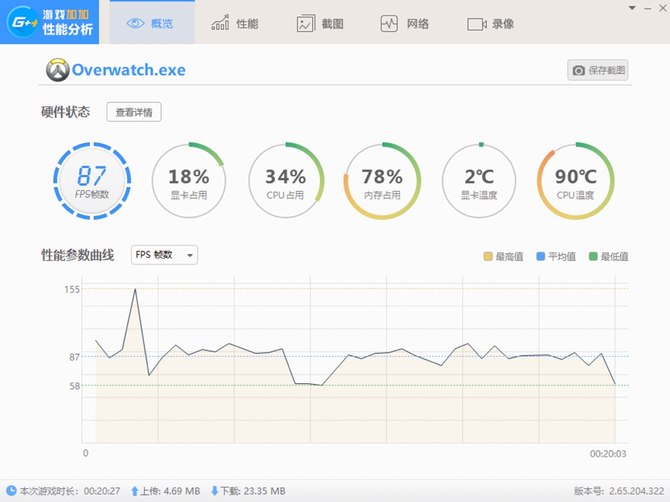Image resolution: width=670 pixels, height=502 pixels.
Task: Click the 版本号 2.65.204.322 text
Action: pyautogui.click(x=619, y=491)
